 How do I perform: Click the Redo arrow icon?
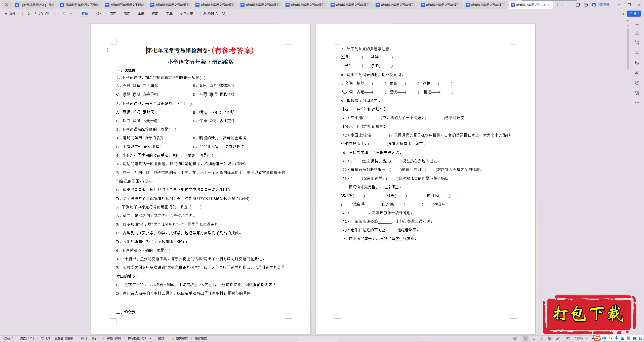click(64, 14)
